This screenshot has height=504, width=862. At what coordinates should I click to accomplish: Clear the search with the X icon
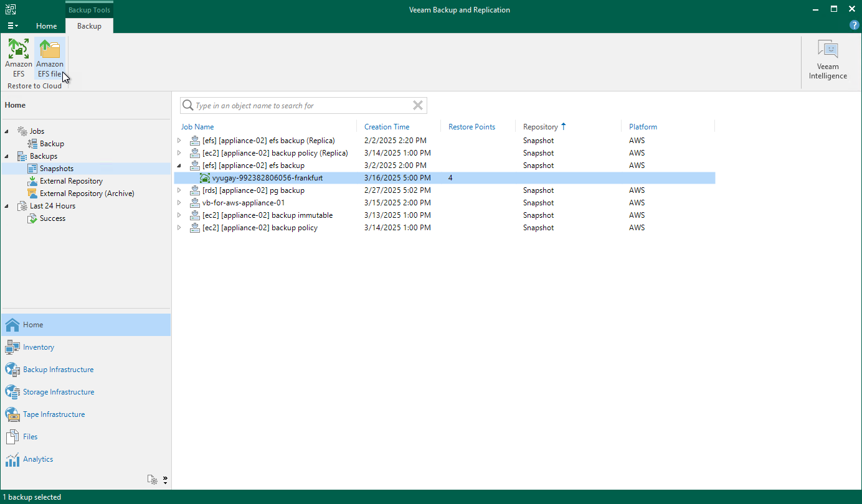click(x=418, y=106)
